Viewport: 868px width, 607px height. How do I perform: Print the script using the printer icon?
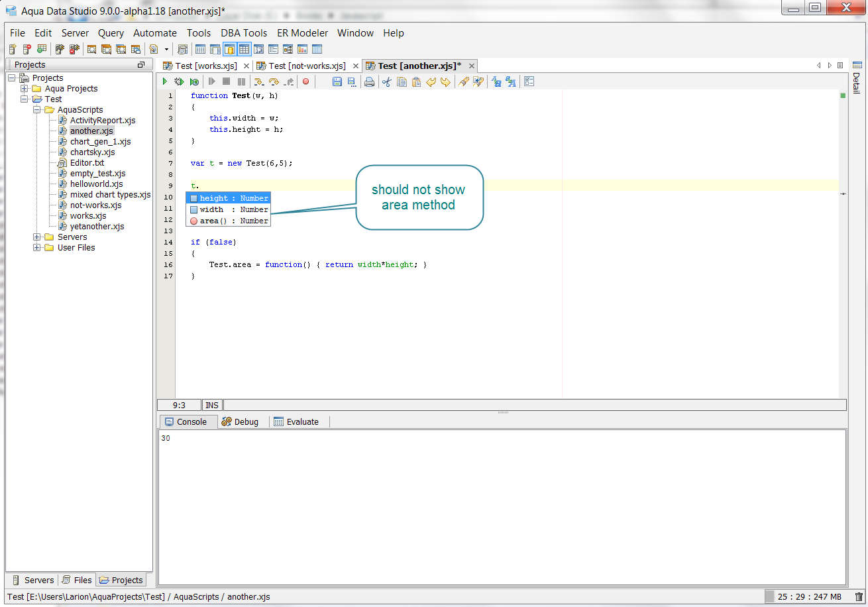coord(369,82)
